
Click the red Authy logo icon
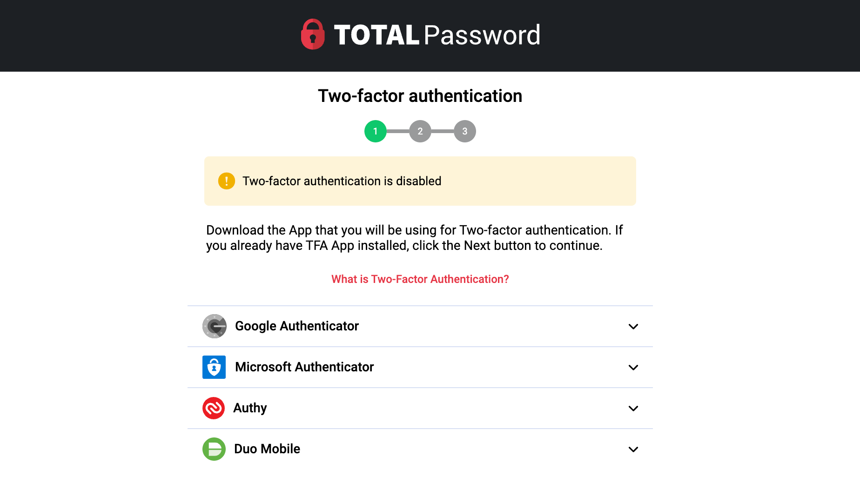click(x=214, y=408)
